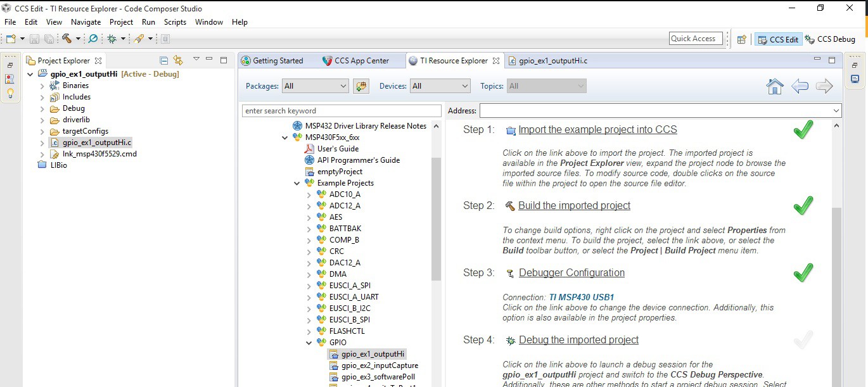Open the Scripts menu
Screen dimensions: 868x387
tap(175, 22)
